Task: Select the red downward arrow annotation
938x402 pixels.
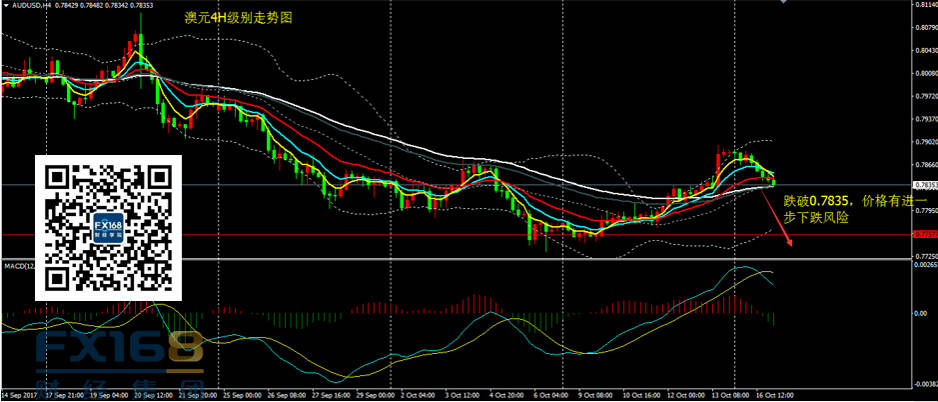Action: point(780,220)
